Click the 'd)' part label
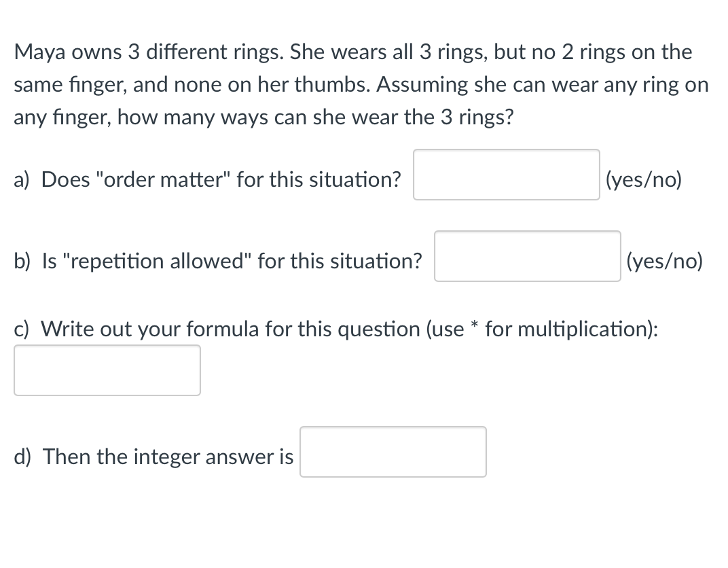This screenshot has height=568, width=728. 23,457
